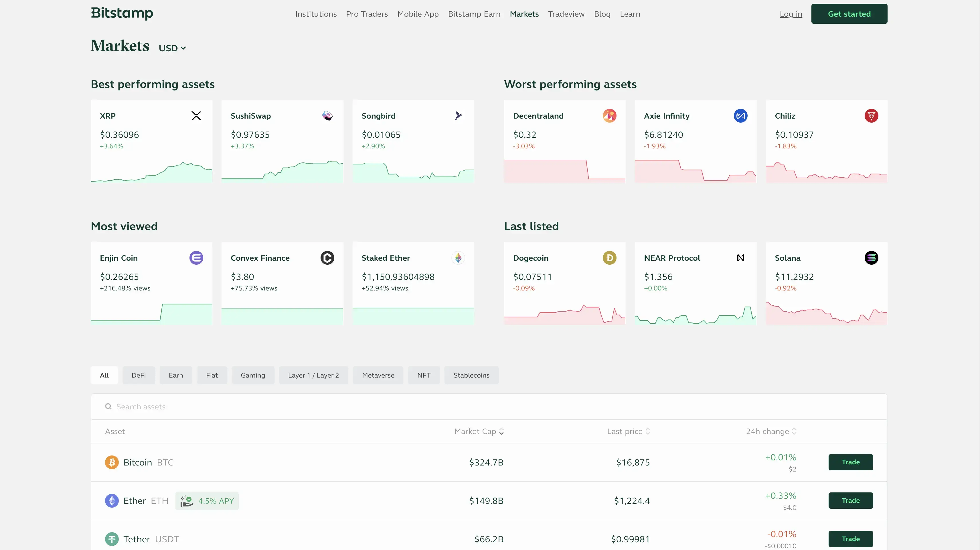Click the 4.5% APY badge on Ether
Viewport: 980px width, 550px height.
207,501
